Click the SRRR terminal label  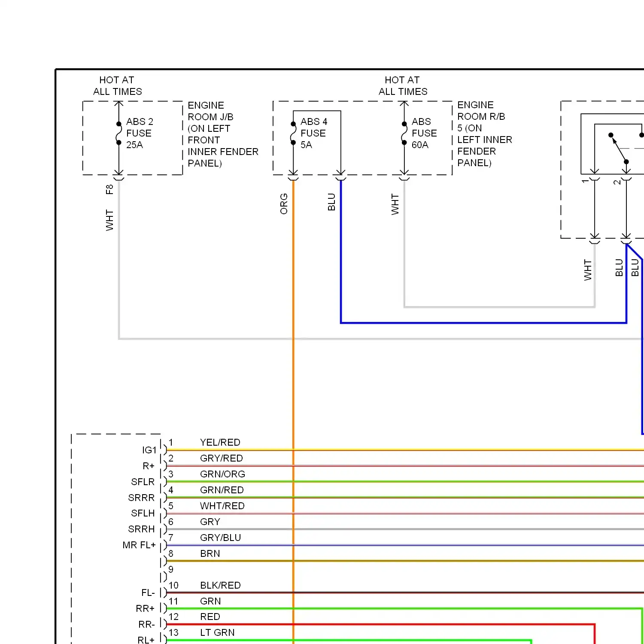[141, 498]
